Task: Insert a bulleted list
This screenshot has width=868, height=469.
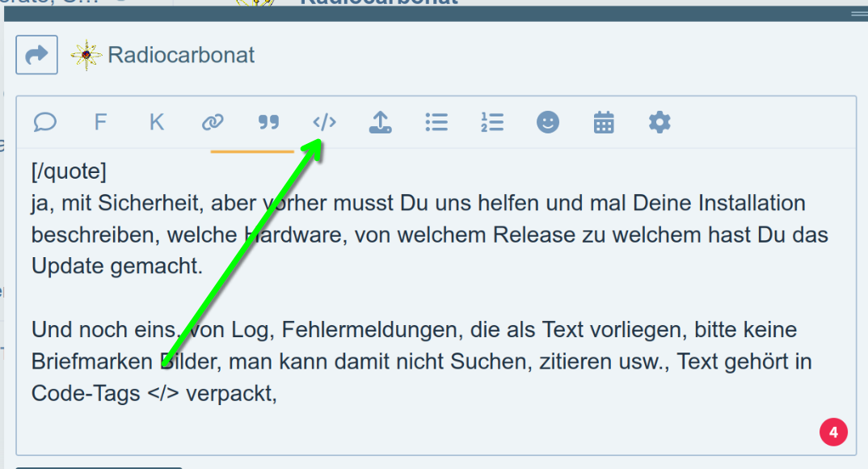Action: click(x=436, y=122)
